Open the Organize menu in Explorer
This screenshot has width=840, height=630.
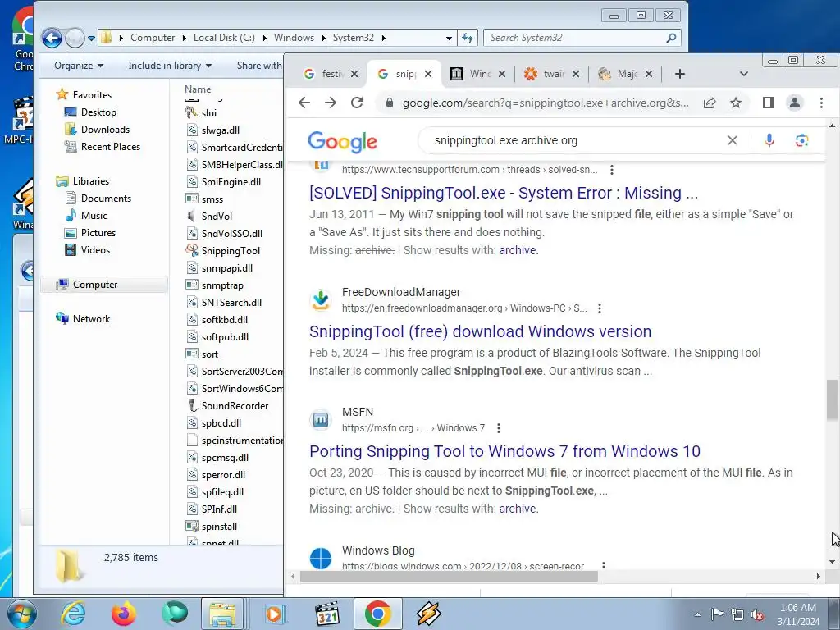(79, 66)
